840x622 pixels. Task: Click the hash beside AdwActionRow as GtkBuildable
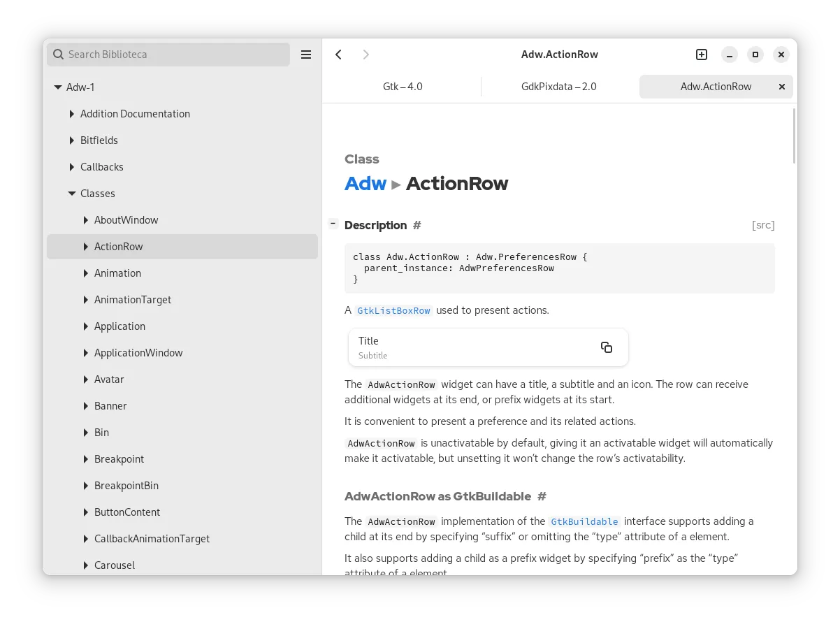point(542,496)
